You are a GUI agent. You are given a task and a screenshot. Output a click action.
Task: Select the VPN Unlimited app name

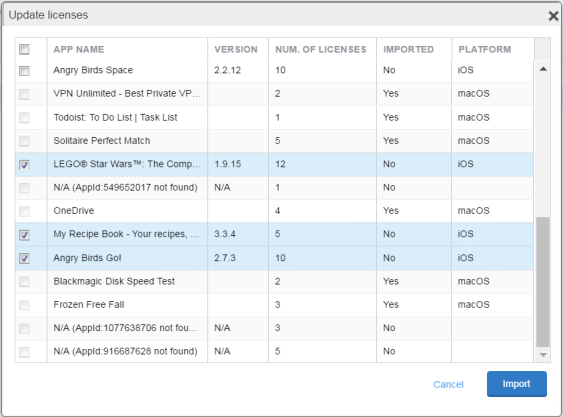click(x=127, y=93)
